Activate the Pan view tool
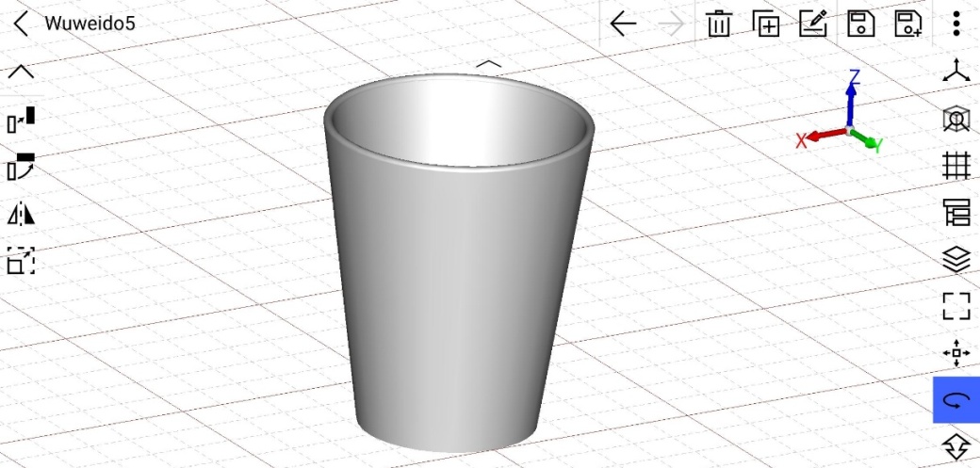980x468 pixels. (x=956, y=353)
